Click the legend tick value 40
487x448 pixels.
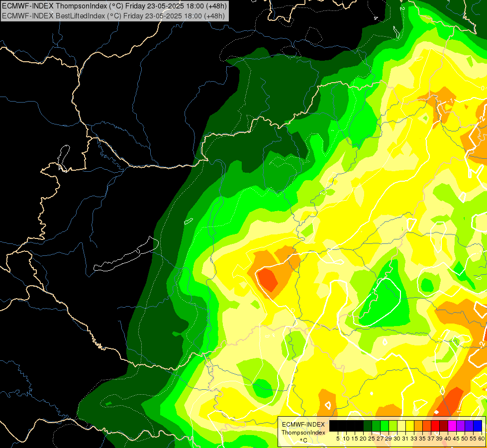click(x=448, y=439)
